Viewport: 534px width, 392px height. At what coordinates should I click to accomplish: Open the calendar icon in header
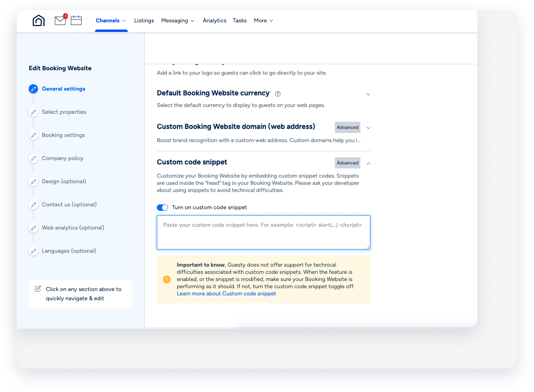(x=76, y=20)
